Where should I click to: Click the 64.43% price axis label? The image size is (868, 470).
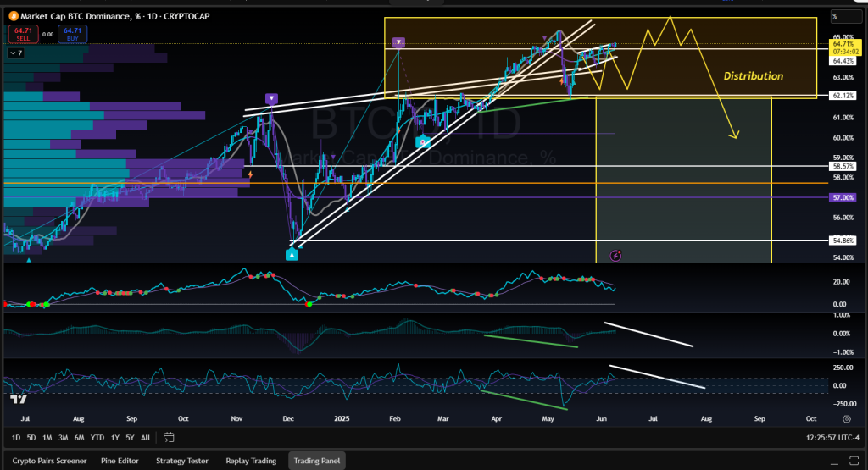point(843,61)
